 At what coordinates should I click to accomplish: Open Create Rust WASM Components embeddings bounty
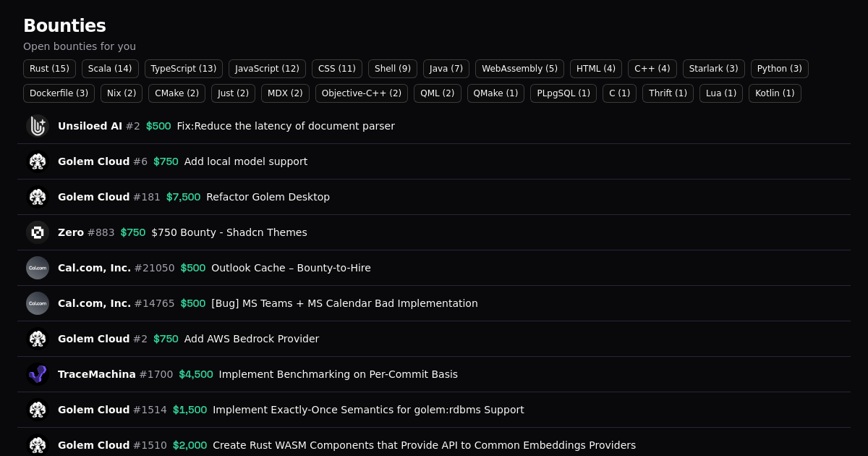pos(424,445)
